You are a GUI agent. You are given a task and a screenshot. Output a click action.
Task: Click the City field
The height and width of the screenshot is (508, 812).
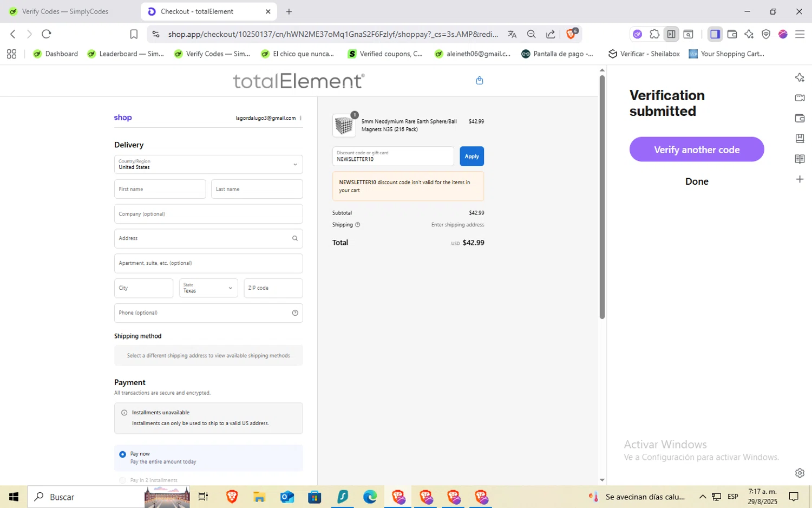click(143, 288)
